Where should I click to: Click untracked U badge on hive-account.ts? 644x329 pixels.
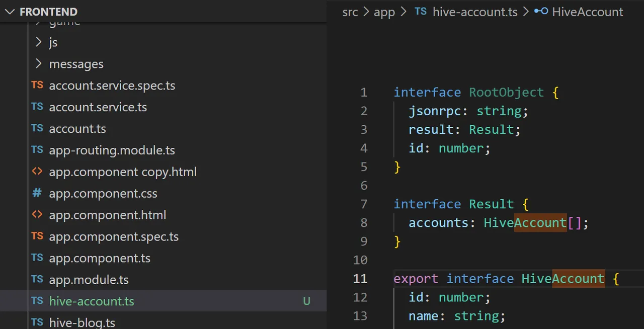click(x=306, y=302)
